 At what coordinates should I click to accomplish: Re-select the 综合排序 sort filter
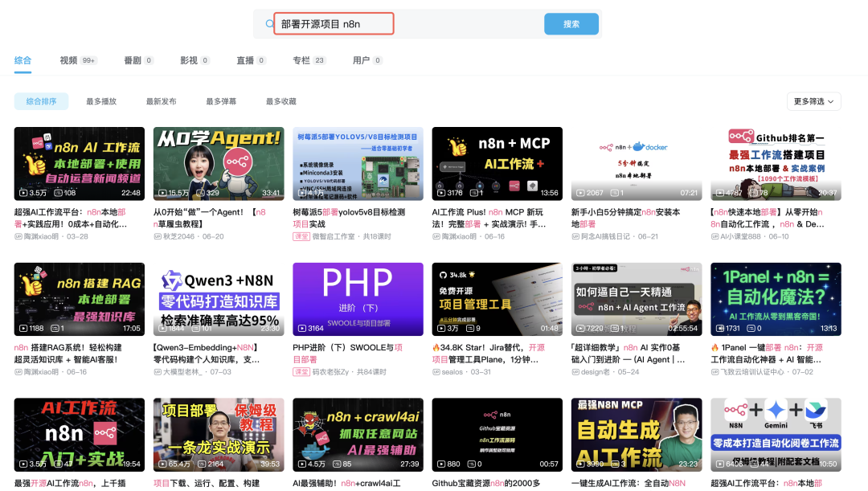[x=41, y=100]
